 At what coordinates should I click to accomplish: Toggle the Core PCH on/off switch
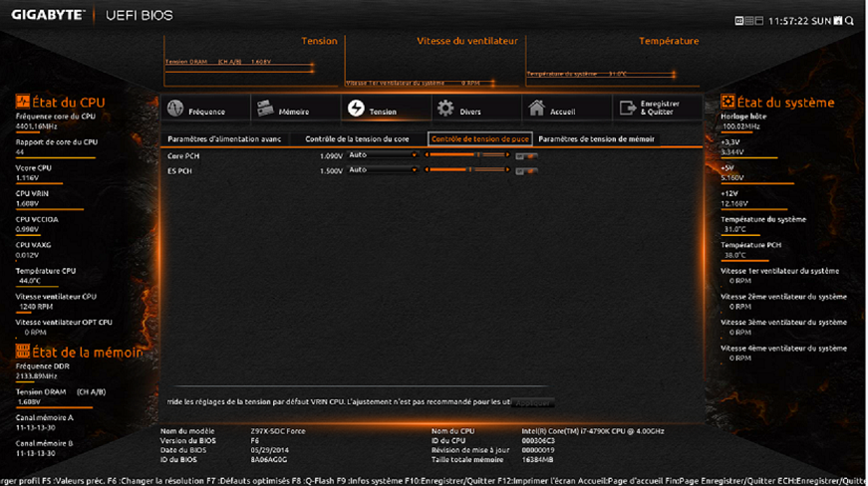pos(526,156)
